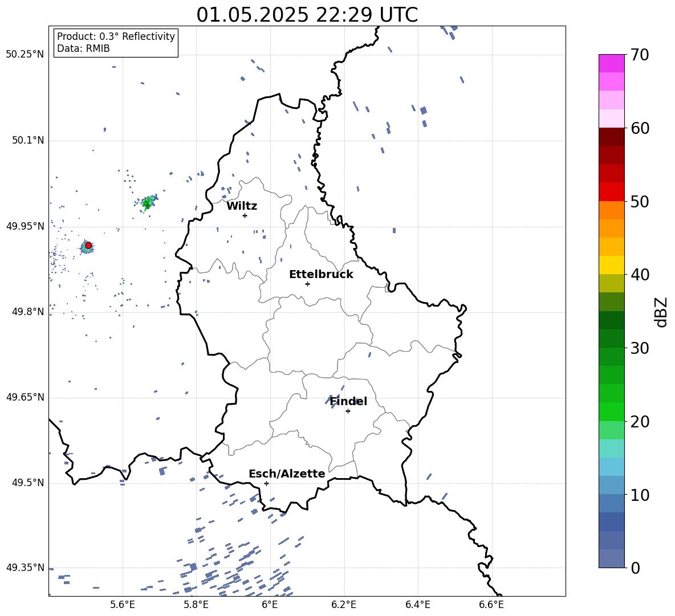Image resolution: width=675 pixels, height=616 pixels.
Task: Click the 49.8°N latitude label
Action: [28, 312]
